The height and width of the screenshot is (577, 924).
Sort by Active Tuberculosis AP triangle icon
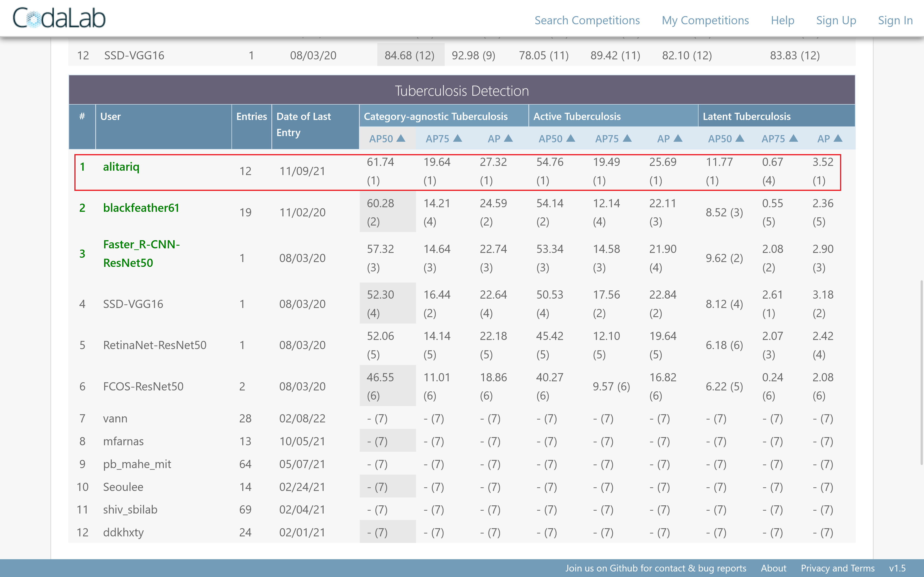[678, 138]
